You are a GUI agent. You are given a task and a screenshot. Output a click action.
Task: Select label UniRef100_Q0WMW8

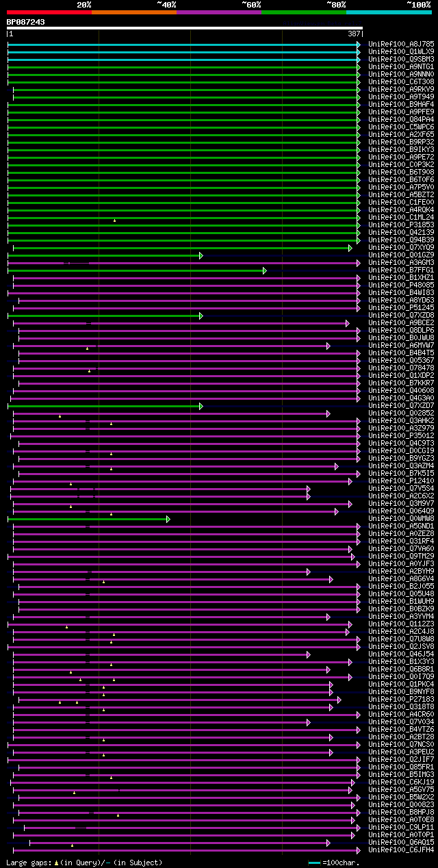(x=401, y=518)
